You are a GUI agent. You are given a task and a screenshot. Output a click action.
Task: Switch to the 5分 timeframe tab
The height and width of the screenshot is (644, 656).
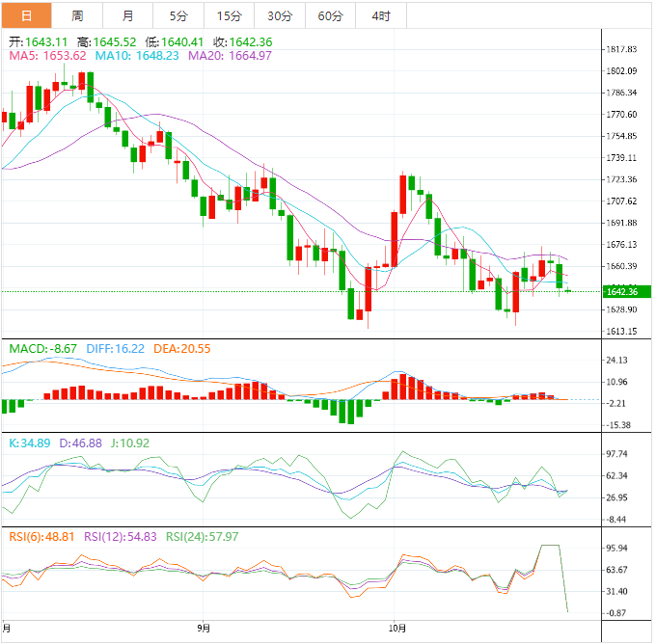point(178,15)
